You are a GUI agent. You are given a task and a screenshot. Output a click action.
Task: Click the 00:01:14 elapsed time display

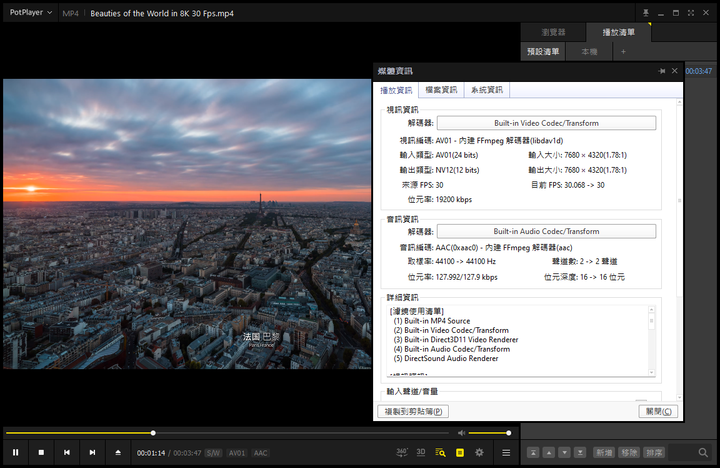click(151, 453)
